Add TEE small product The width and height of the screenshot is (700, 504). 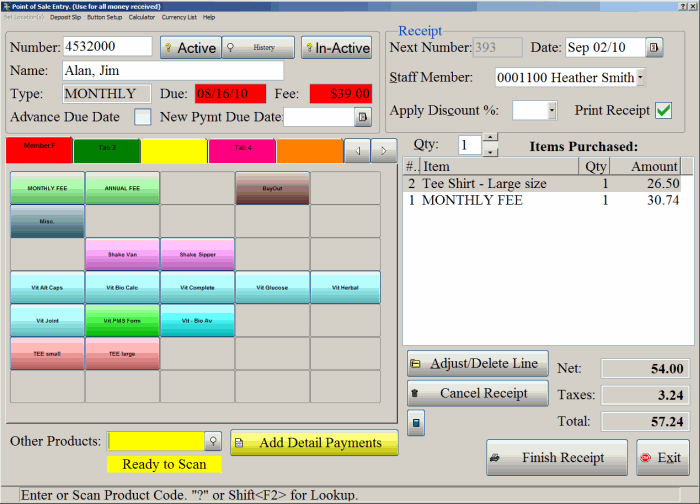pyautogui.click(x=47, y=354)
